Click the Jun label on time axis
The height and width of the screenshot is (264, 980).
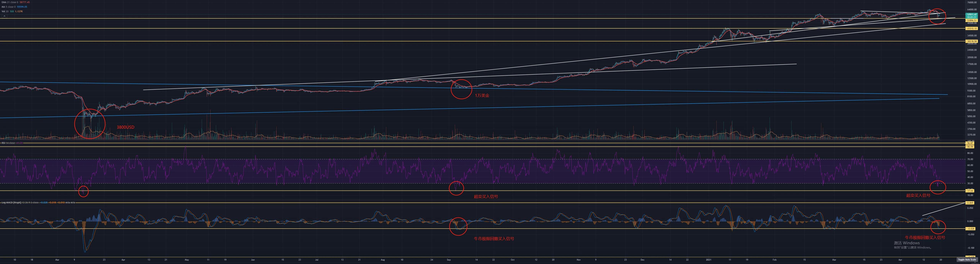coord(253,260)
